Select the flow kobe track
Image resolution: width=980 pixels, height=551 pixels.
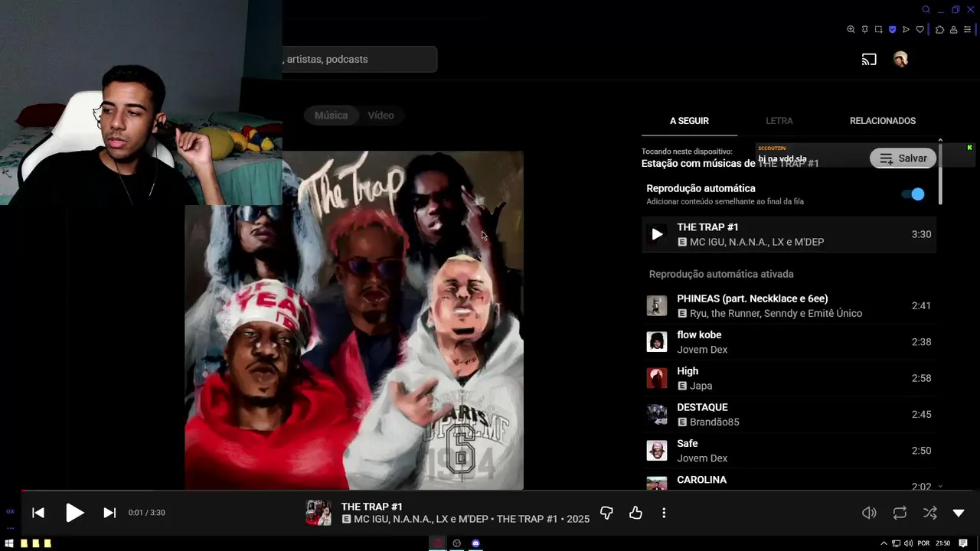point(789,342)
